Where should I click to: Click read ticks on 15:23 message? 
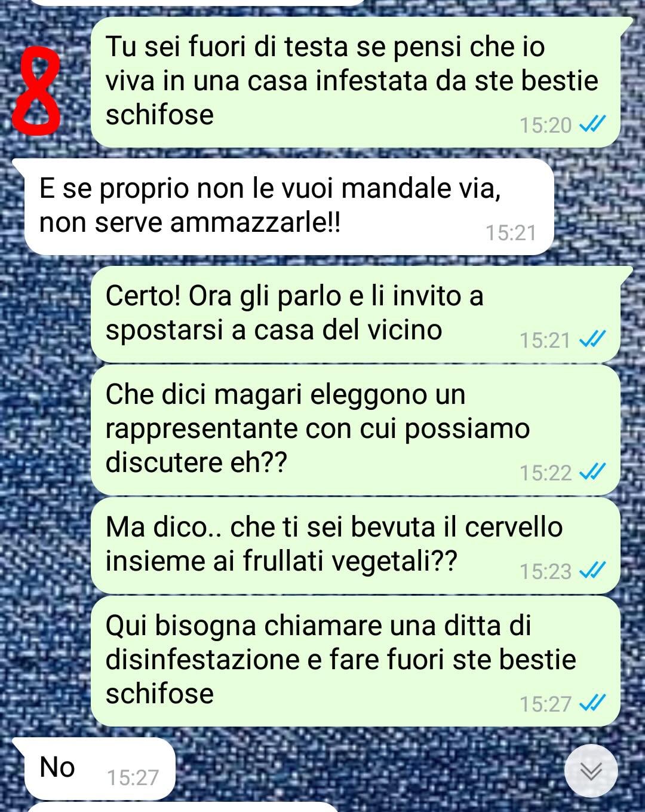coord(592,571)
